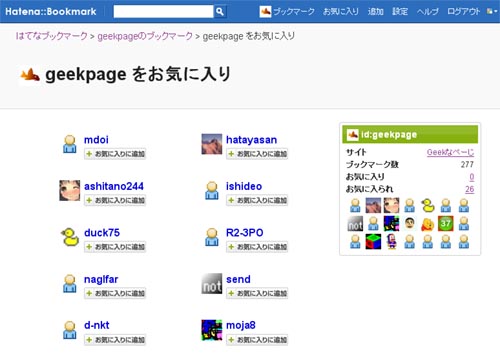
Task: Click the green 37 icon in sidebar
Action: pos(446,224)
